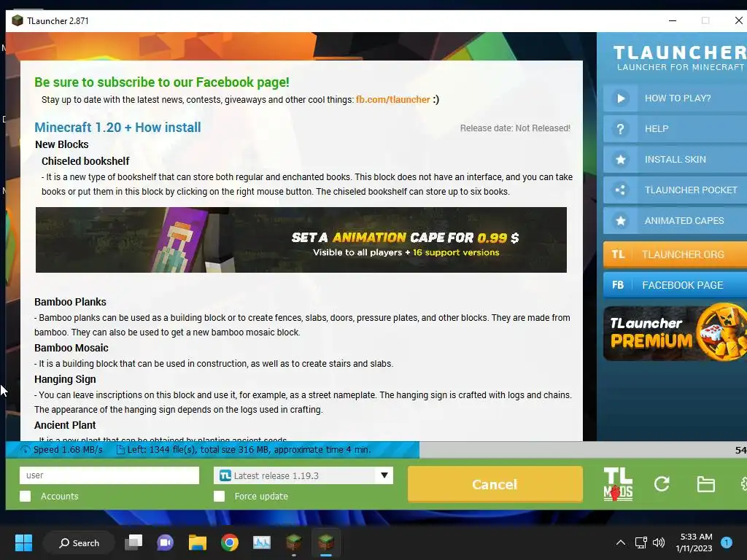Open Windows Start menu
Image resolution: width=747 pixels, height=560 pixels.
click(23, 542)
